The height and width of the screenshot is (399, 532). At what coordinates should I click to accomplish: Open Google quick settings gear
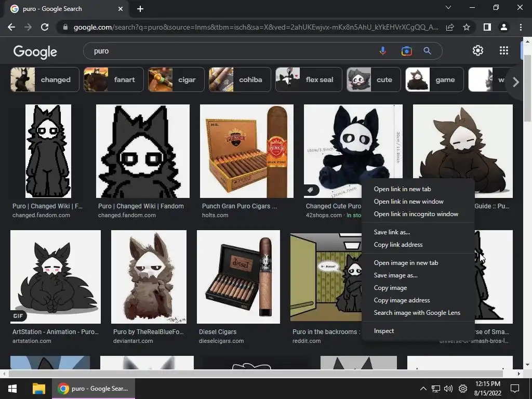(478, 50)
